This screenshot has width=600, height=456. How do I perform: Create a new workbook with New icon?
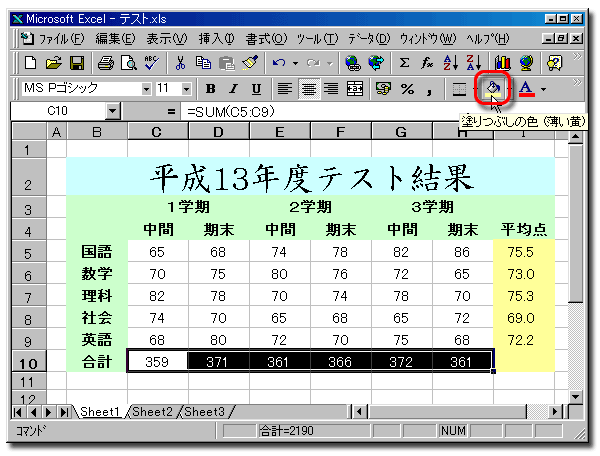tap(30, 62)
